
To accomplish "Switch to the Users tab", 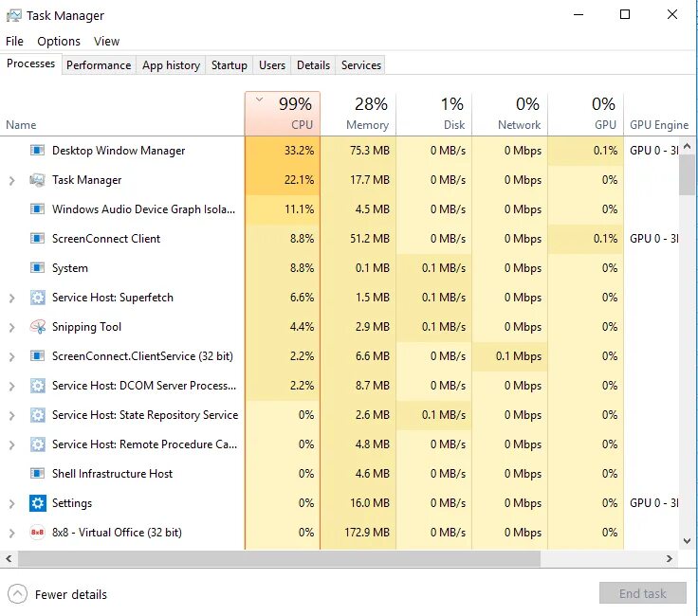I will click(x=272, y=65).
